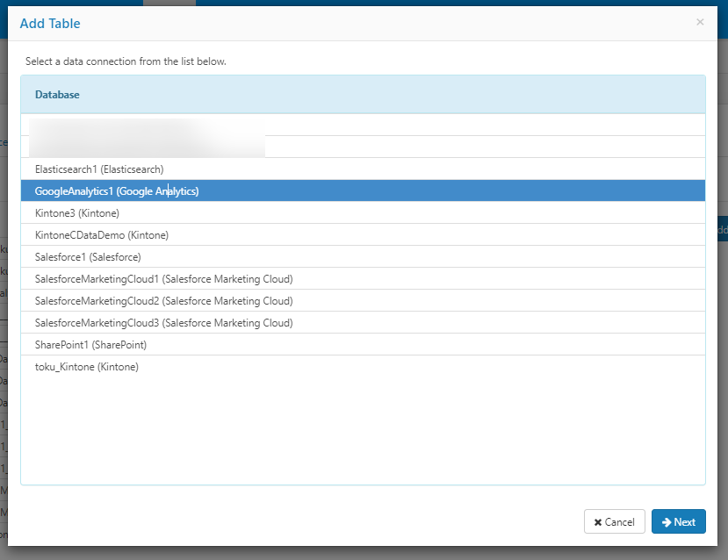Choose Kintone3 (Kintone) connection
Screen dimensions: 728x560
point(363,213)
